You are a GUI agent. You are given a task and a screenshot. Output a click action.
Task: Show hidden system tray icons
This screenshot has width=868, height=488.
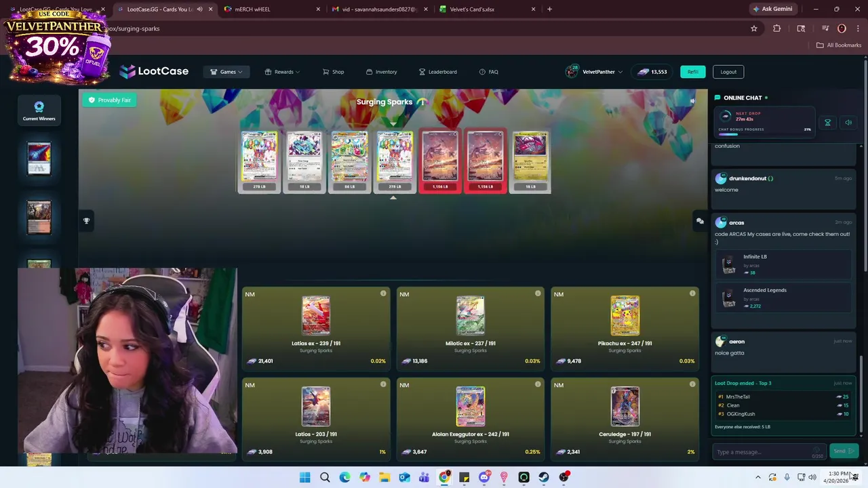click(x=758, y=478)
